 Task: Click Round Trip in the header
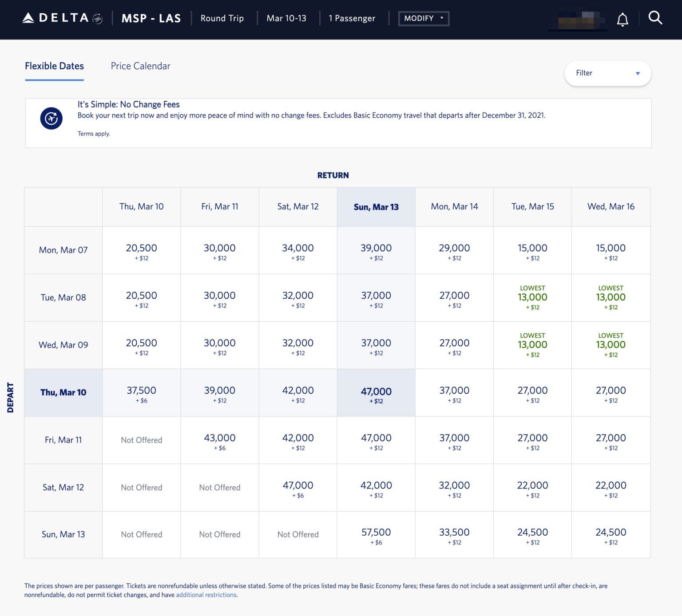point(222,18)
